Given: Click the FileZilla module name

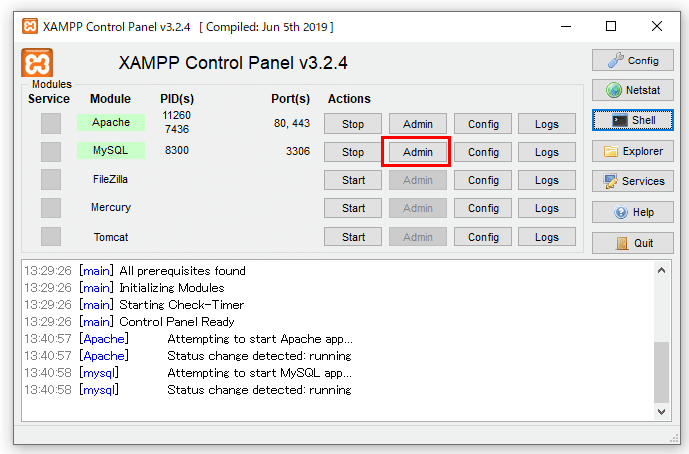Looking at the screenshot, I should (x=110, y=179).
